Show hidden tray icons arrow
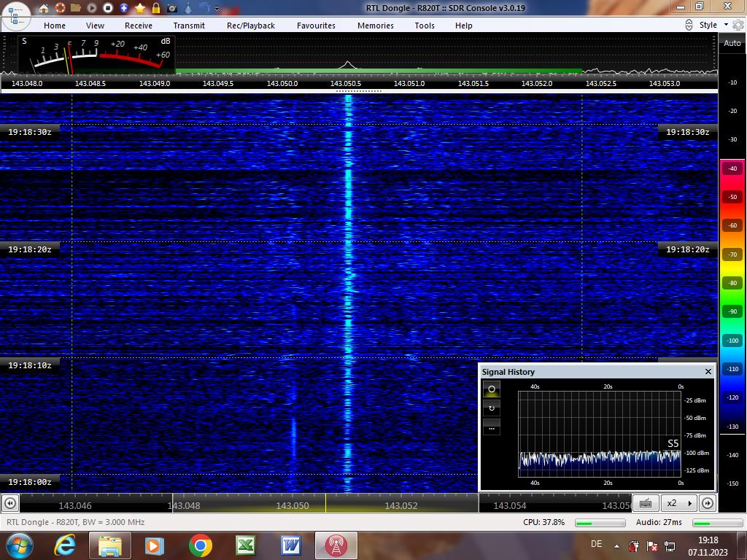747x560 pixels. [616, 546]
